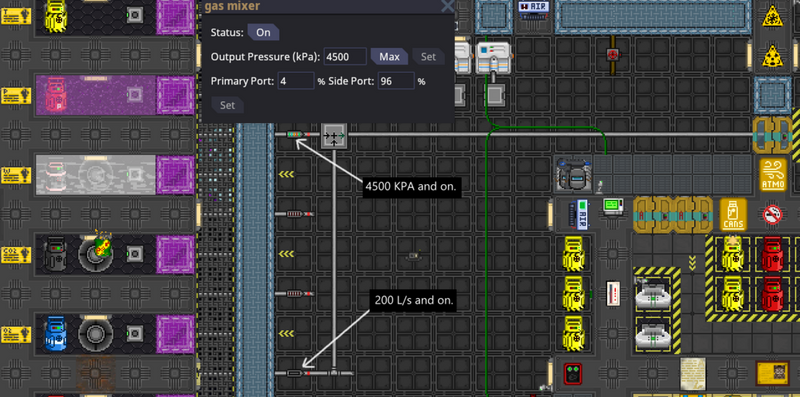800x397 pixels.
Task: Click Set beside the Max pressure button
Action: coord(428,57)
